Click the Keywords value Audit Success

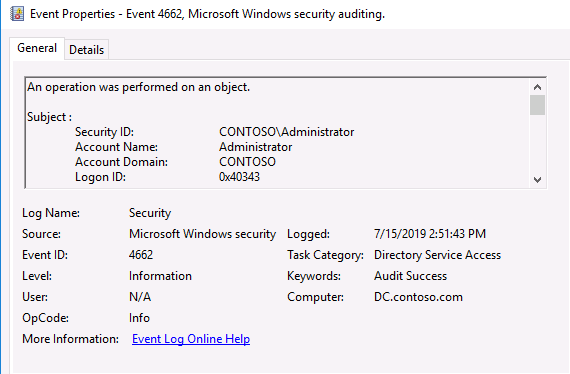[410, 276]
